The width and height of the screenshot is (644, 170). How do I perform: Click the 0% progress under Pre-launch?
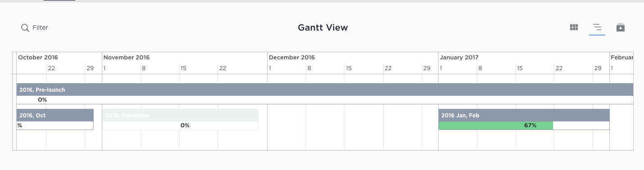pos(42,100)
